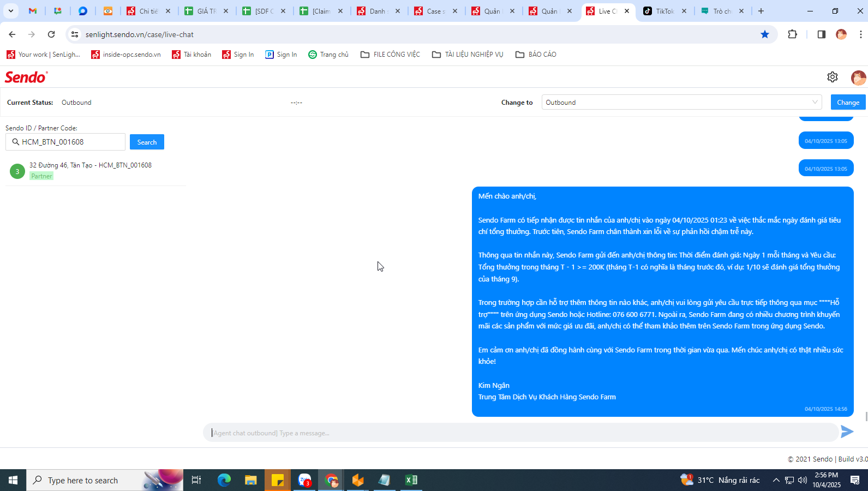Open the volume control in system tray

pyautogui.click(x=802, y=480)
